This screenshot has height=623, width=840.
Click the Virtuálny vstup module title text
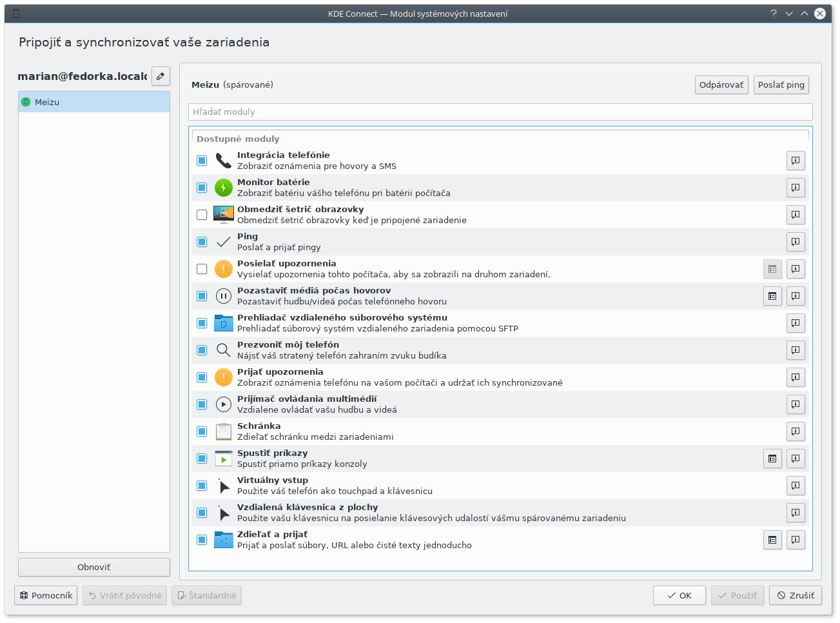point(273,480)
